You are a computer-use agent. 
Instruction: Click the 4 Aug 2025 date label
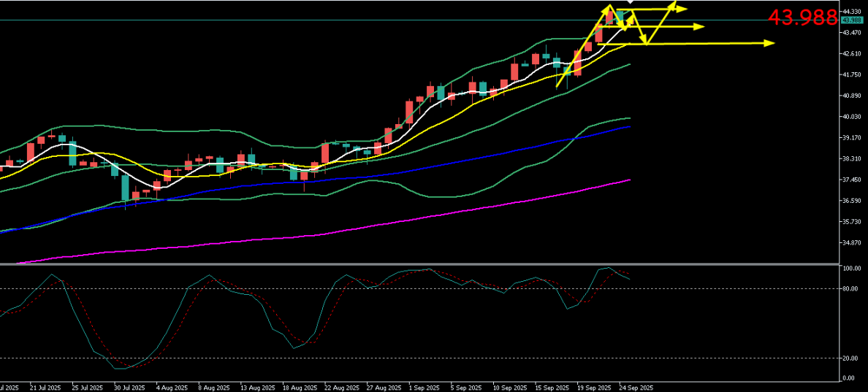172,388
